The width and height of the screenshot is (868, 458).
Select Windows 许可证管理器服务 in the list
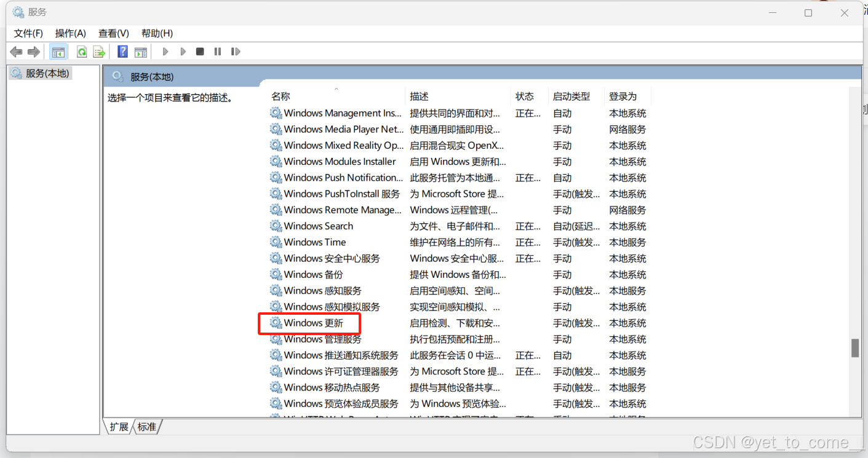tap(341, 371)
